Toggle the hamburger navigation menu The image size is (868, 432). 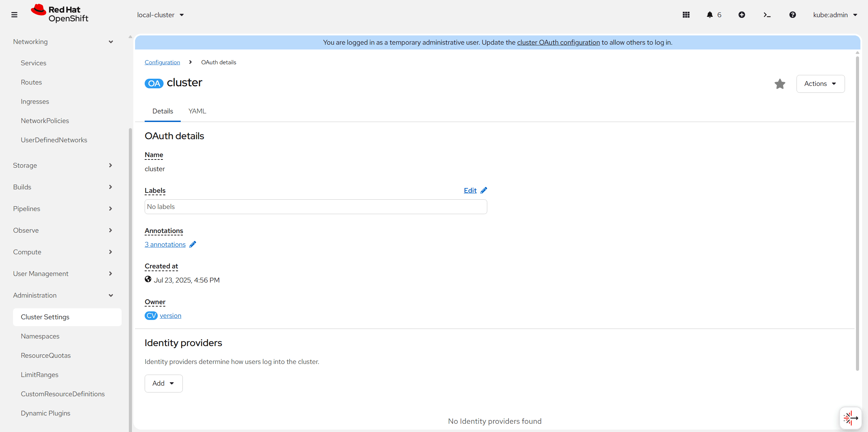point(14,15)
